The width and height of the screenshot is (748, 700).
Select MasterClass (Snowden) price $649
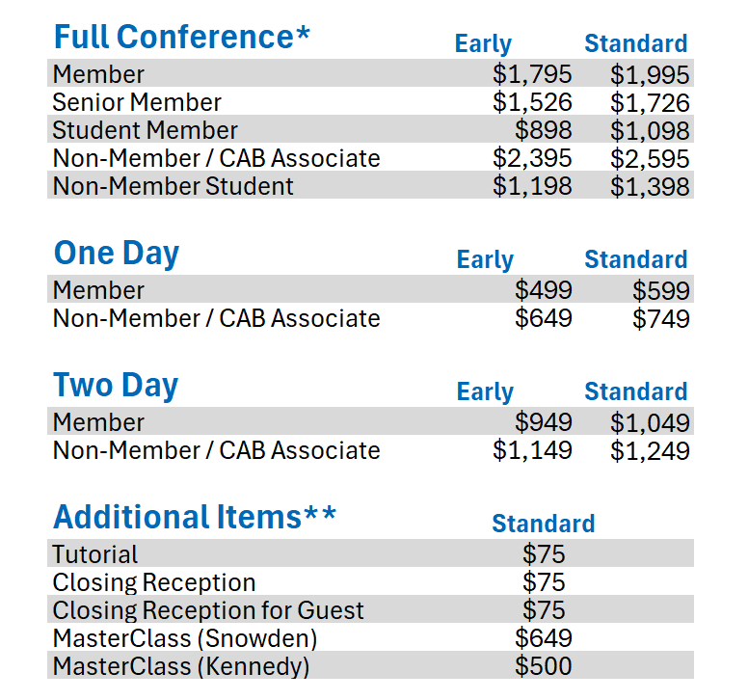544,638
